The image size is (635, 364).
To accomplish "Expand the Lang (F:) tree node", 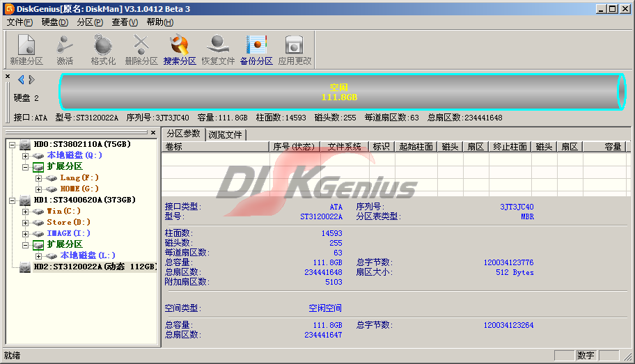I will (x=38, y=178).
